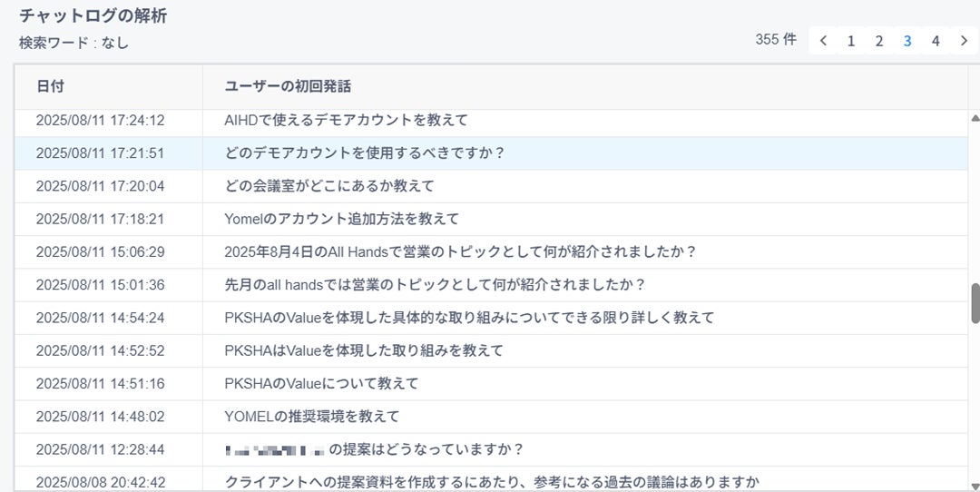Select the PKSHAのValueについて教えて row
Image resolution: width=980 pixels, height=492 pixels.
(x=321, y=384)
